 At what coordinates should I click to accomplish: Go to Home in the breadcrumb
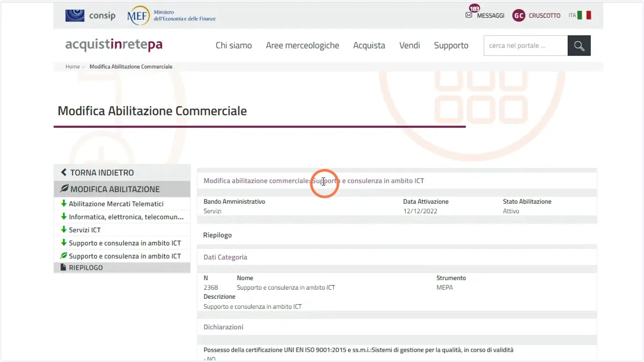[72, 67]
